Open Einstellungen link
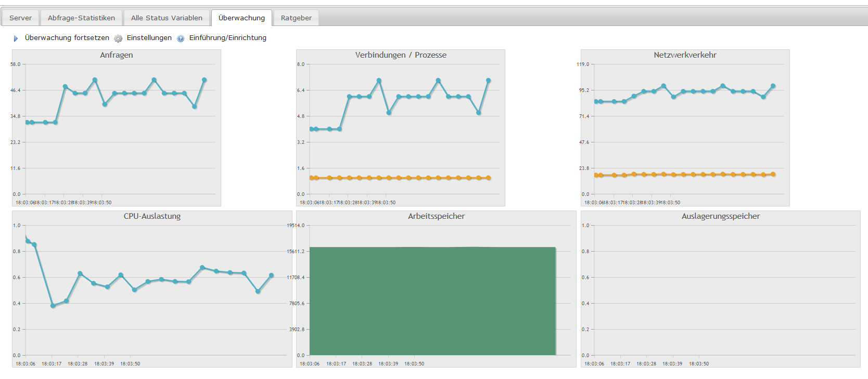 [149, 38]
